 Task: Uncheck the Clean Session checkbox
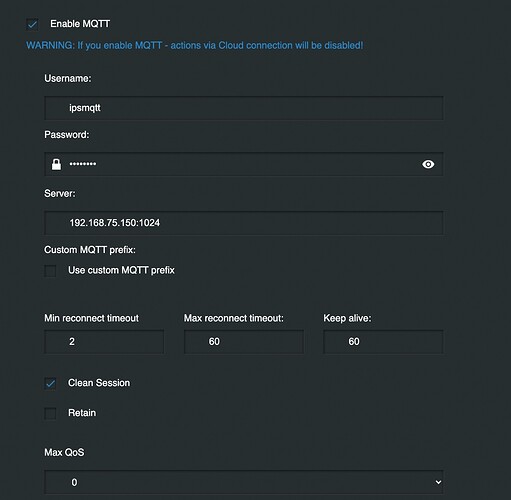click(x=50, y=383)
